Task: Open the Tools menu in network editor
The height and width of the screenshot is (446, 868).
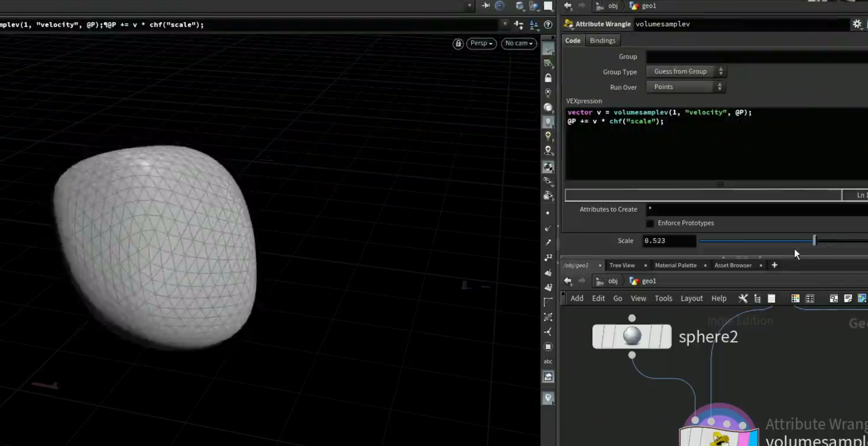Action: click(663, 299)
